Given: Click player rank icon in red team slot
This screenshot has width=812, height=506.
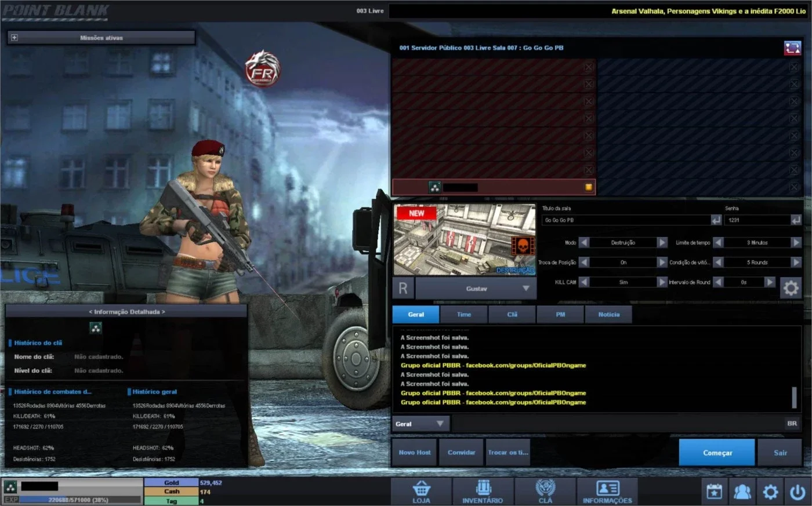Looking at the screenshot, I should [435, 187].
